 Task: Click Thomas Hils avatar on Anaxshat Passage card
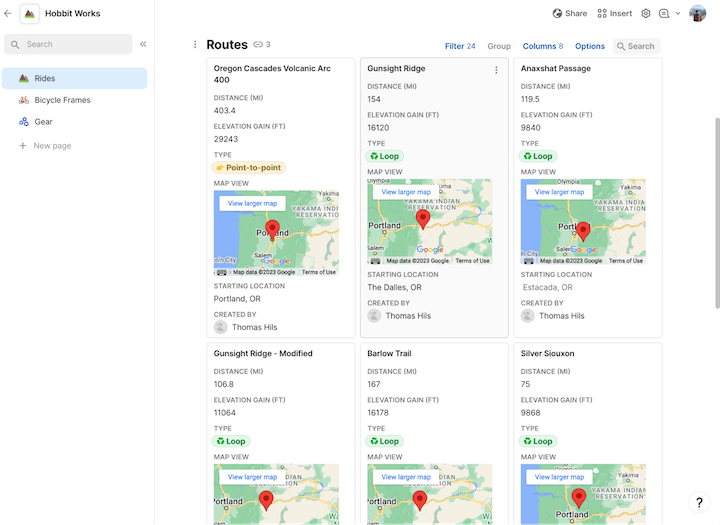point(528,316)
